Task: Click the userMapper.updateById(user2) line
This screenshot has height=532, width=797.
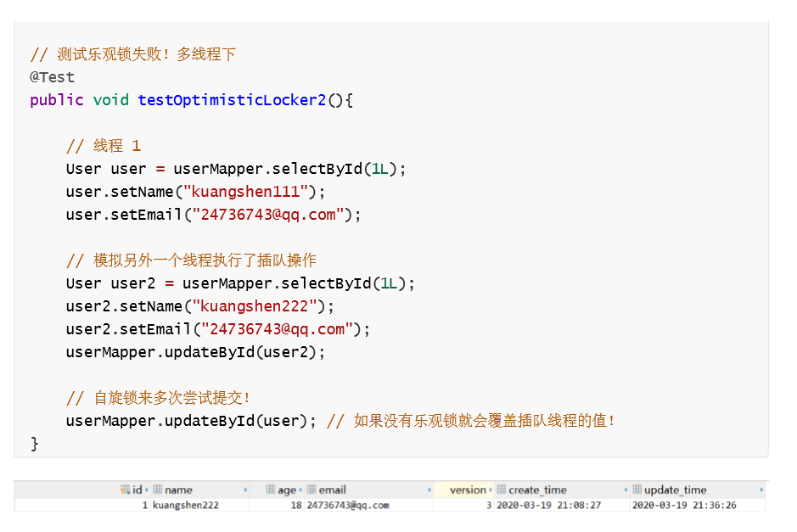Action: click(195, 351)
